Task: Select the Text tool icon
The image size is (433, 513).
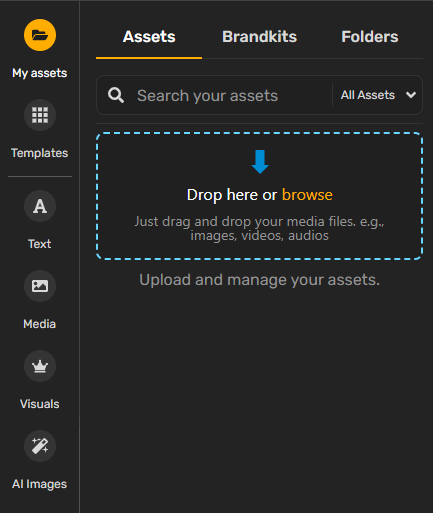Action: click(x=40, y=206)
